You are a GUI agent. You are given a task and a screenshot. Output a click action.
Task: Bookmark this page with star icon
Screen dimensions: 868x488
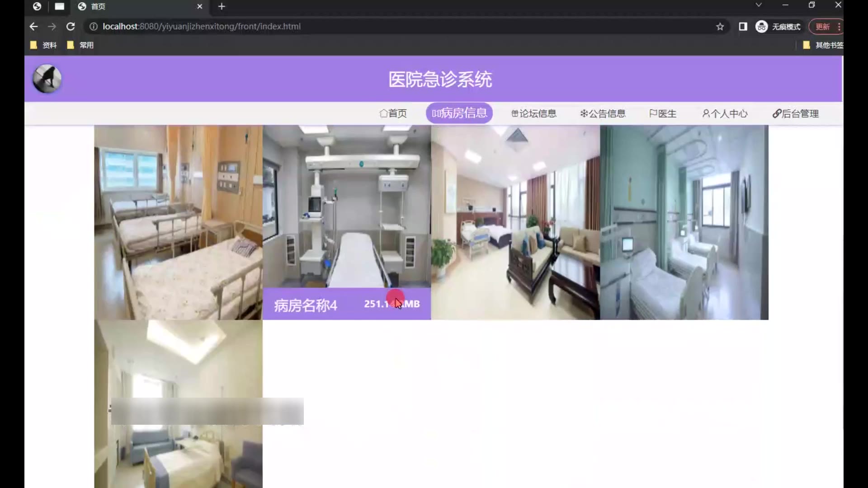tap(720, 27)
